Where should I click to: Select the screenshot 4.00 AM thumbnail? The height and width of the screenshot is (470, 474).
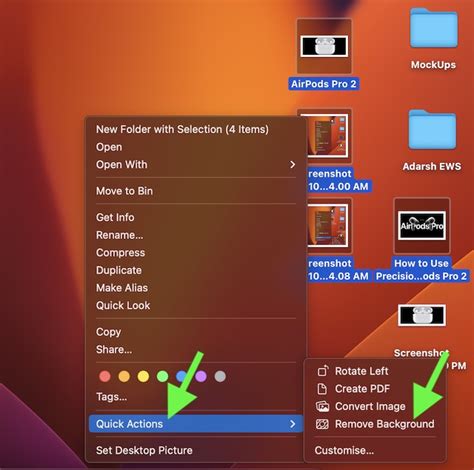(x=327, y=136)
